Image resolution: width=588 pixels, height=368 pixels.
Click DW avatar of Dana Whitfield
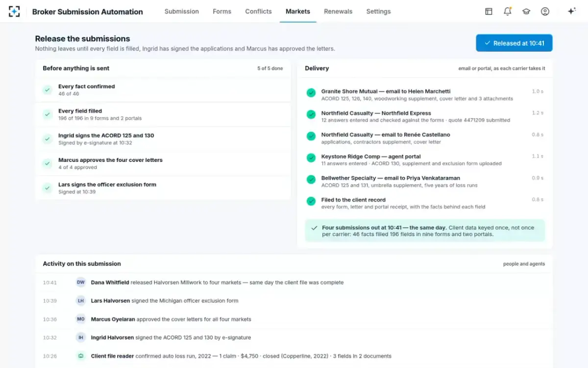81,283
